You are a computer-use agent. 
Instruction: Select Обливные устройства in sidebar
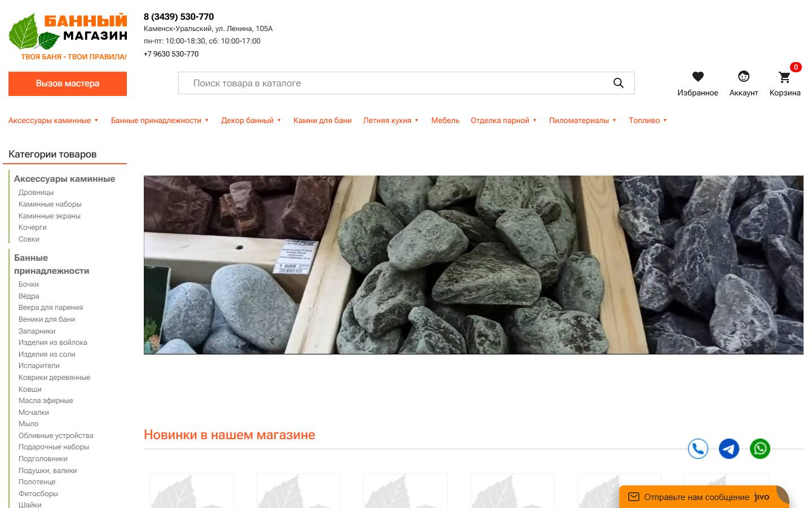point(56,436)
